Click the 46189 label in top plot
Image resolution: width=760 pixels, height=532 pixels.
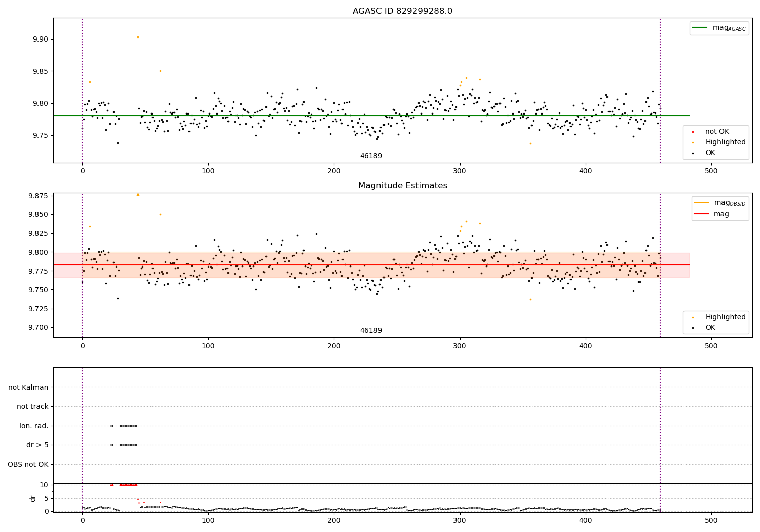tap(371, 156)
